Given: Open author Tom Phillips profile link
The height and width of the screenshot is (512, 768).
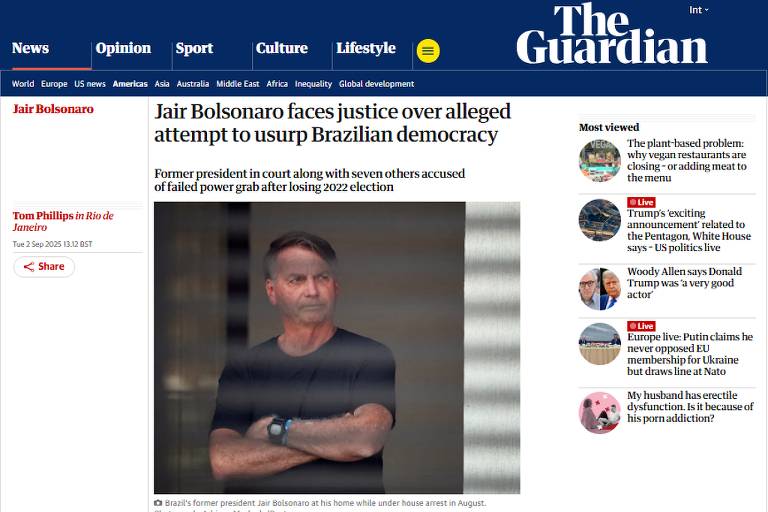Looking at the screenshot, I should click(43, 216).
